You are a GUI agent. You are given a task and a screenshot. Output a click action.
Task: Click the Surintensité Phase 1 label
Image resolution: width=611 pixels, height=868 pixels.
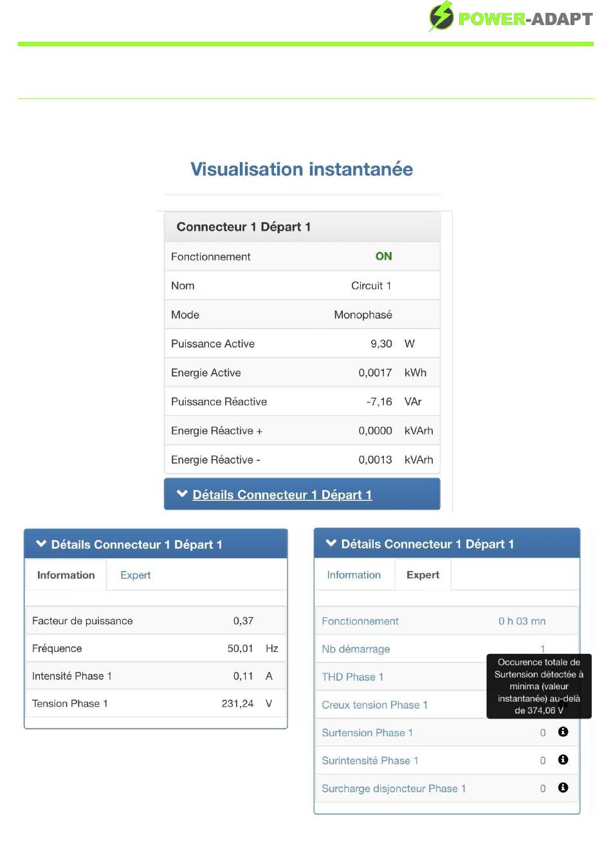(x=370, y=761)
